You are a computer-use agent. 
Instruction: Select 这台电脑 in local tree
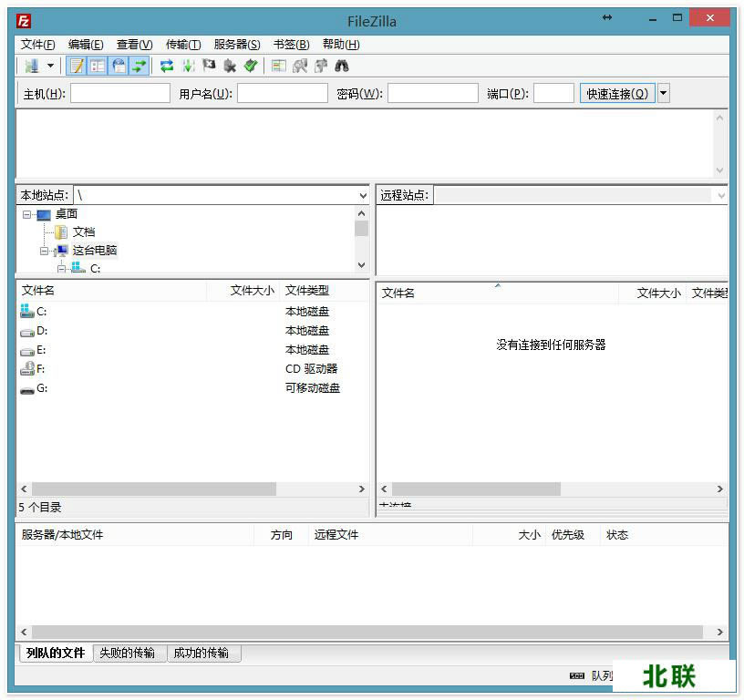95,251
